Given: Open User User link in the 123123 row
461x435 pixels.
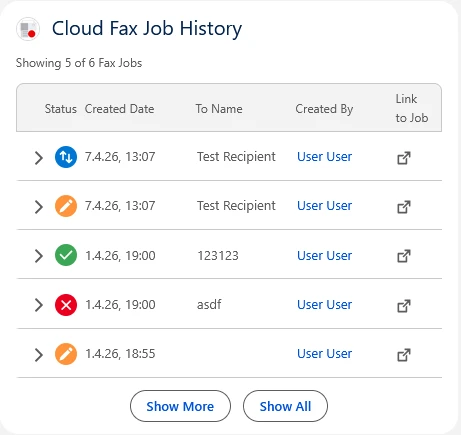Looking at the screenshot, I should (324, 256).
